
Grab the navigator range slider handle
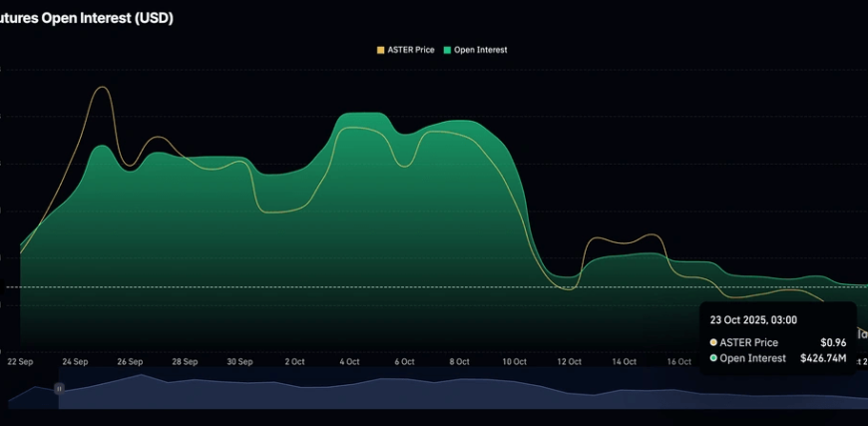[59, 388]
